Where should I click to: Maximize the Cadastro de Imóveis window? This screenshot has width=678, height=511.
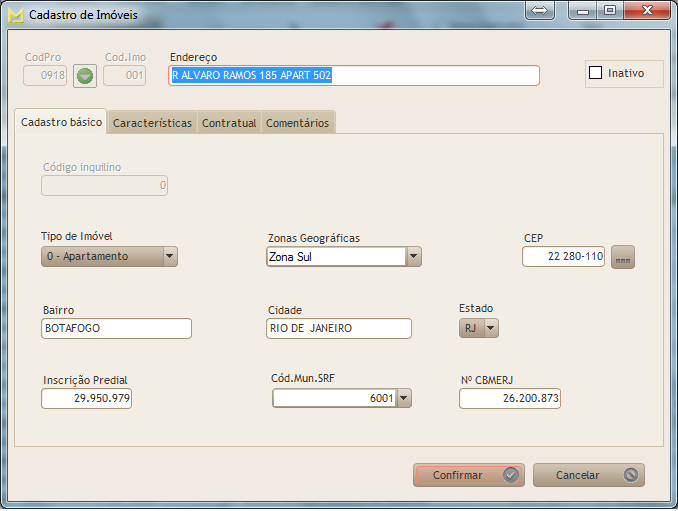609,11
